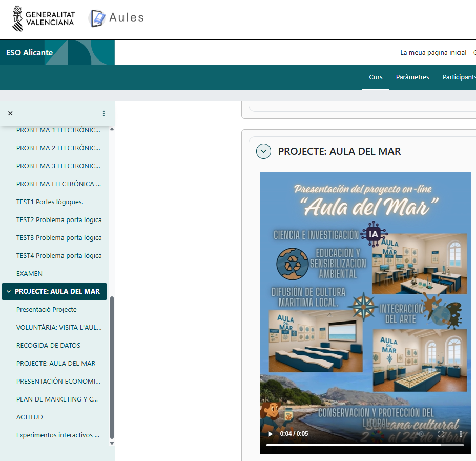476x461 pixels.
Task: Collapse the PROJECTE: AULA DEL MAR section
Action: coord(263,151)
